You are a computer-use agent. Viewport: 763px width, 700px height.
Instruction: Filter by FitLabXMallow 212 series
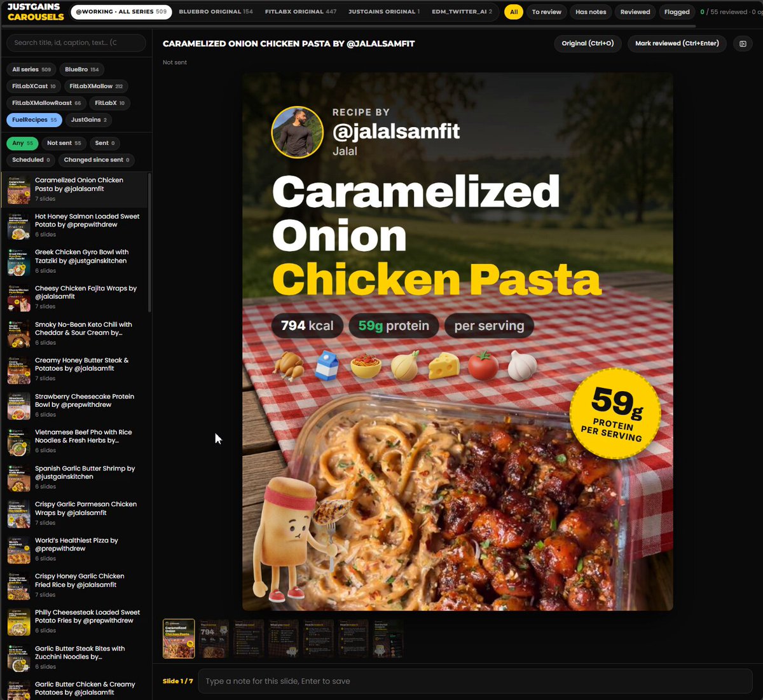click(96, 86)
